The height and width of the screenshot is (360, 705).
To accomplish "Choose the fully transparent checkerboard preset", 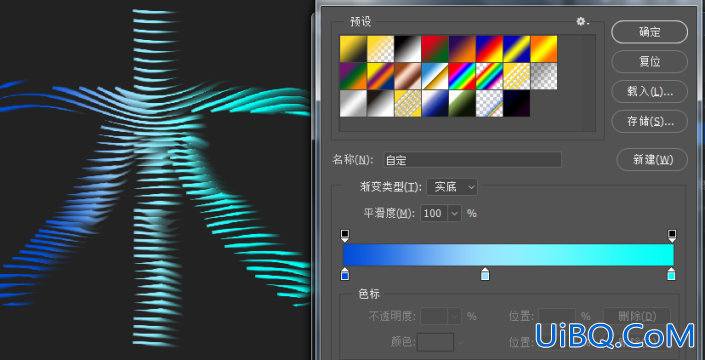I will pyautogui.click(x=544, y=76).
